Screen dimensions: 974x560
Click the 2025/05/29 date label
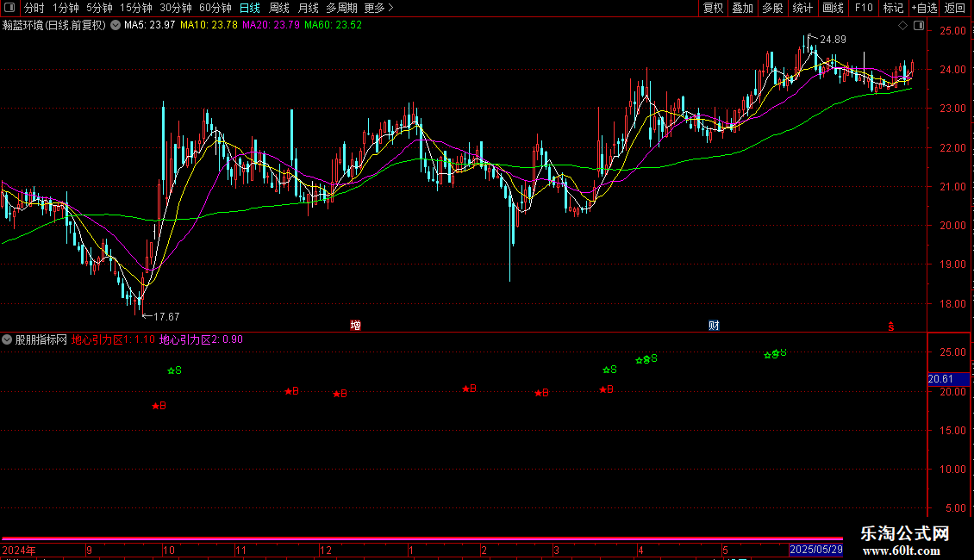(x=816, y=550)
